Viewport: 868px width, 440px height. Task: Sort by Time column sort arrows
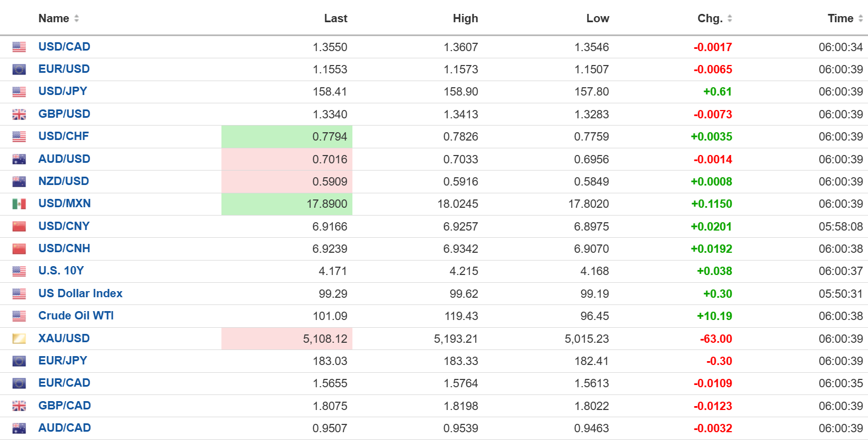[860, 18]
